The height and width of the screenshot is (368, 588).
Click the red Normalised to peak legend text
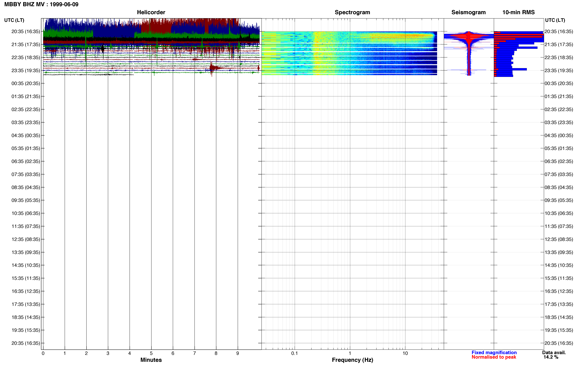tap(494, 357)
